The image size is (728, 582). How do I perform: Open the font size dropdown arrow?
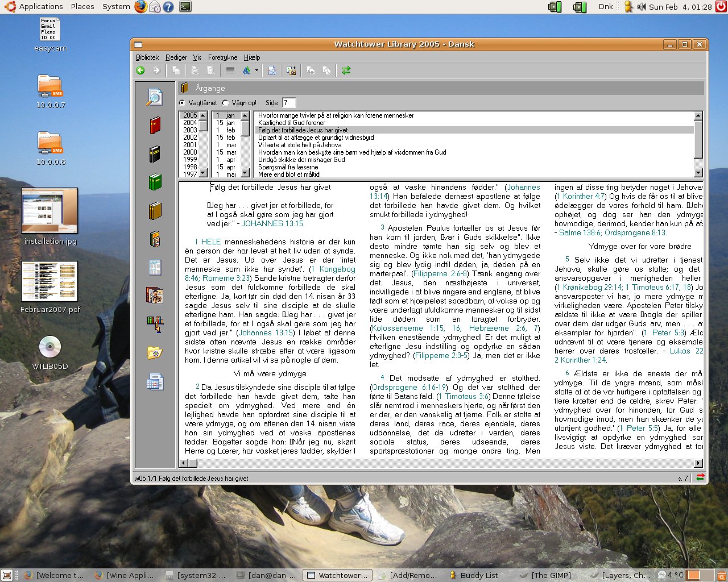coord(257,70)
